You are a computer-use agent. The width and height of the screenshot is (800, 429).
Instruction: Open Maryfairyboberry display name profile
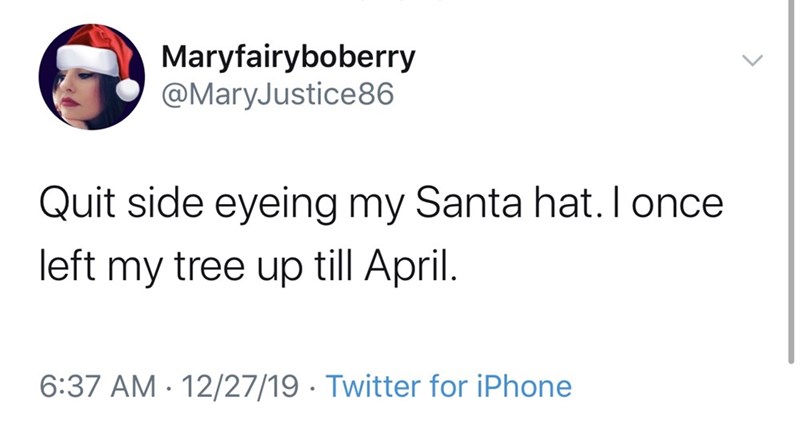(x=287, y=57)
